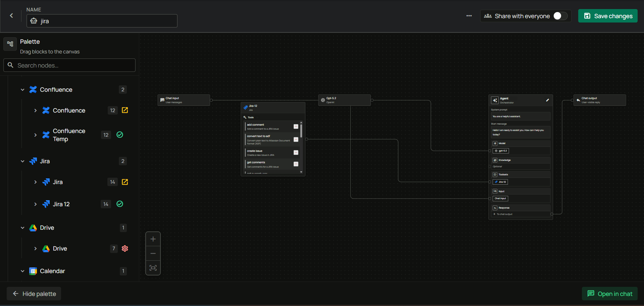Collapse the Jira group
This screenshot has width=644, height=306.
click(x=22, y=161)
